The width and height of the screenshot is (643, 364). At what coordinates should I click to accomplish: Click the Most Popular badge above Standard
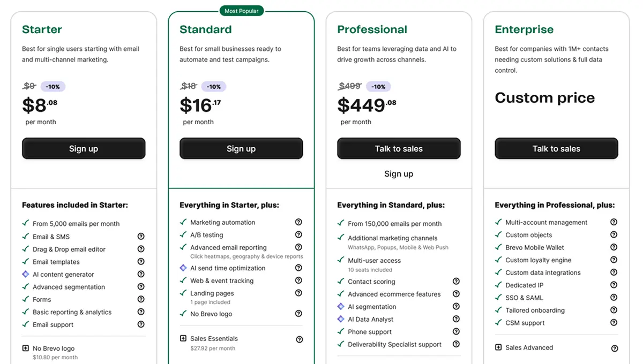click(242, 10)
